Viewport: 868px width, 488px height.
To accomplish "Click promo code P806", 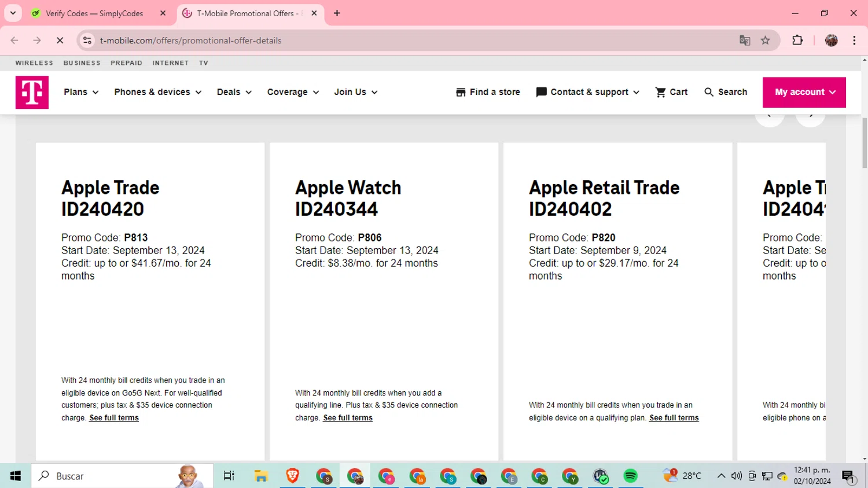I will point(370,238).
